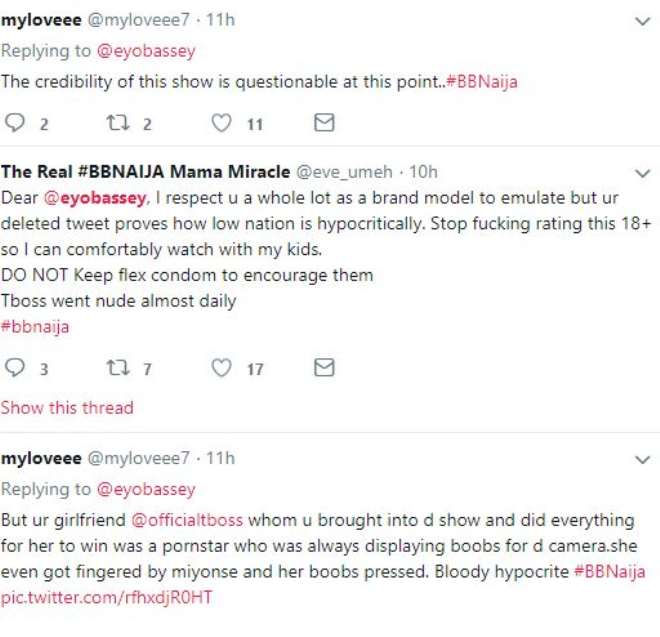Open the @officialtboss mention

[187, 520]
